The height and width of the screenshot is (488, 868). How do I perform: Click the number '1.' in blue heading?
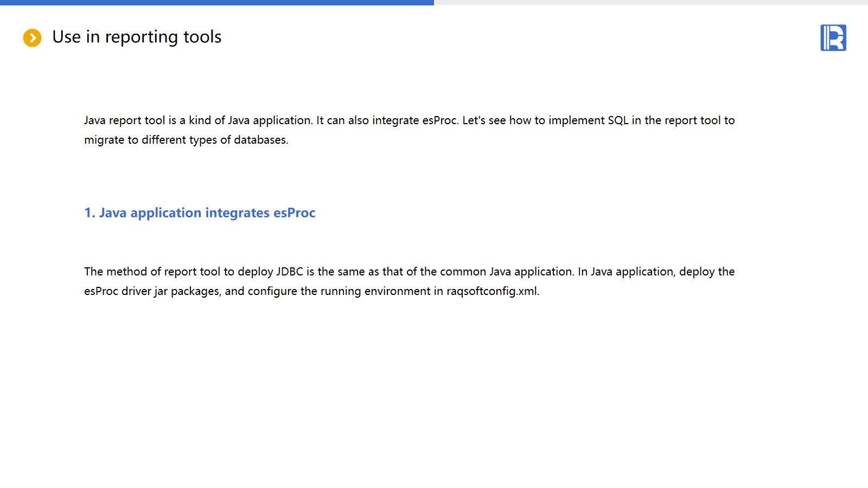[x=90, y=213]
